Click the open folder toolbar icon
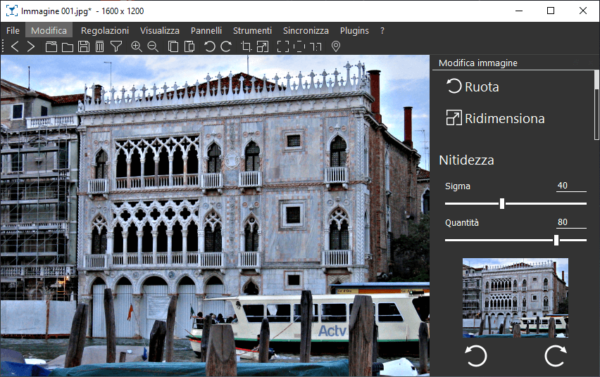This screenshot has height=377, width=600. (x=67, y=47)
